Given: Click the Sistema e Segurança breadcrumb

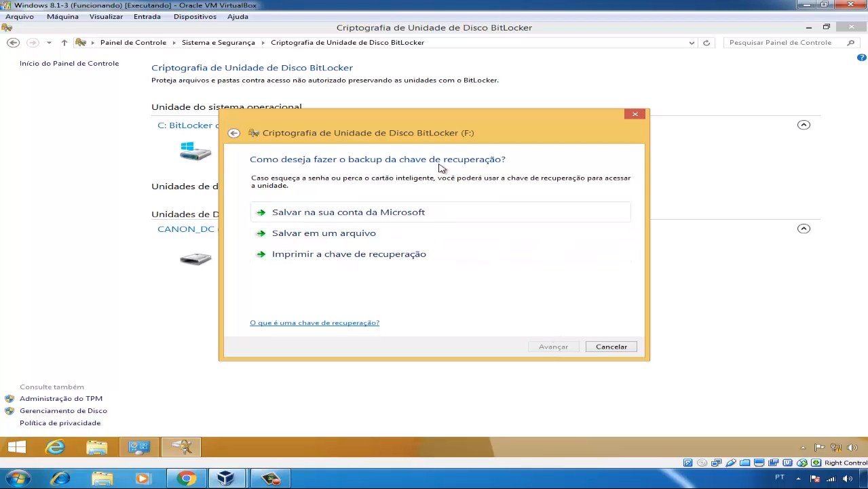Looking at the screenshot, I should [219, 43].
